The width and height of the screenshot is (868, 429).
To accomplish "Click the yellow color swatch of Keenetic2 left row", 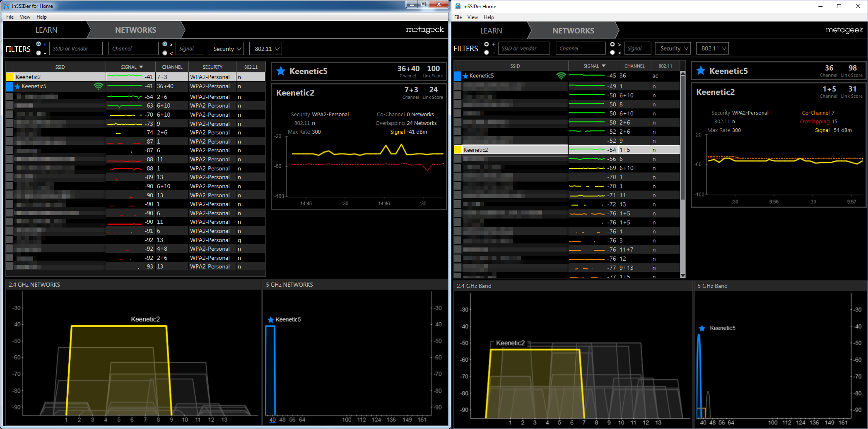I will [10, 77].
